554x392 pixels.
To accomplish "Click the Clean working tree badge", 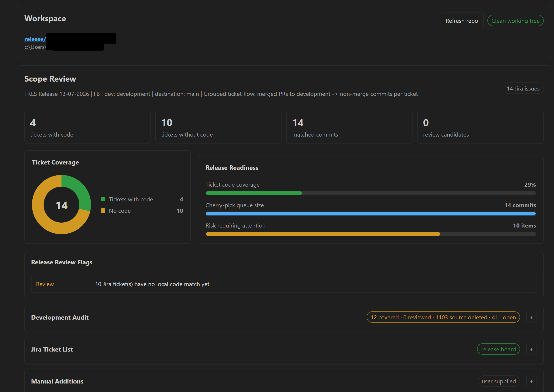I will pyautogui.click(x=515, y=21).
